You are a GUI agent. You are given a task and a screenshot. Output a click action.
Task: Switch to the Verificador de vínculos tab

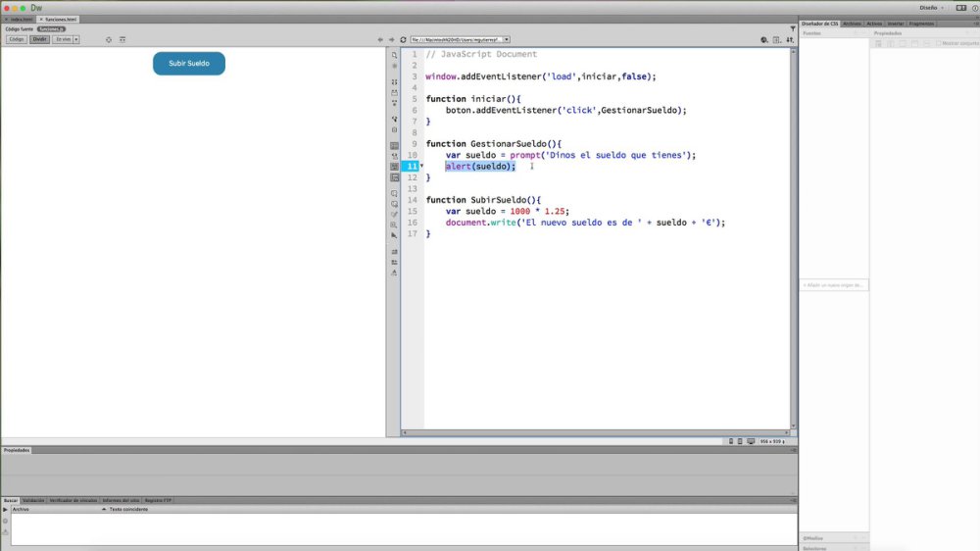tap(73, 501)
